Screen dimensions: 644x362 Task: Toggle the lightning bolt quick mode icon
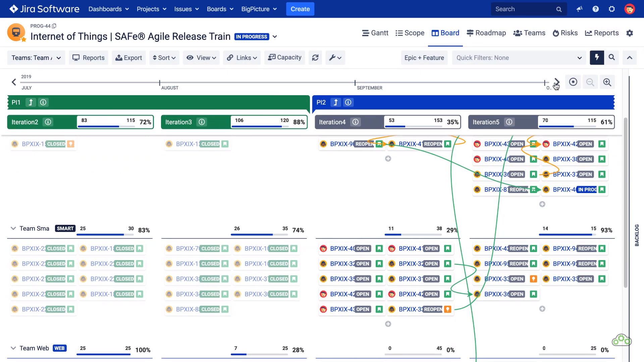[597, 57]
